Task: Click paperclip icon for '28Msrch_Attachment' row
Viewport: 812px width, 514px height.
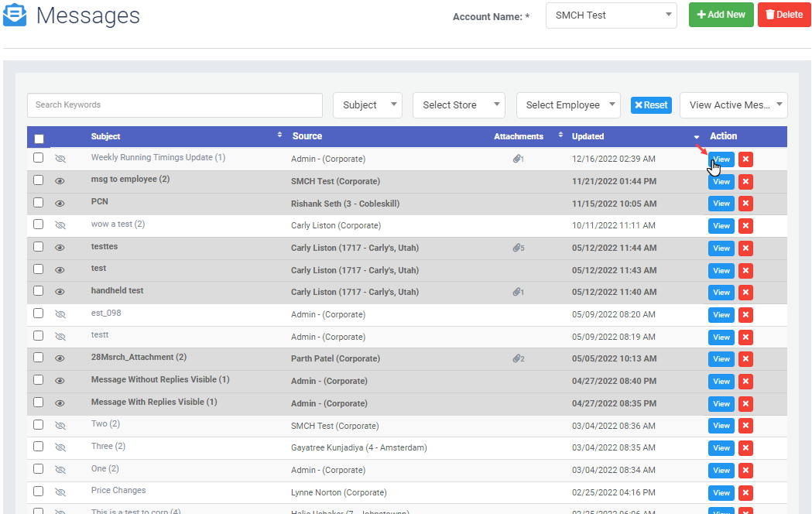Action: tap(518, 358)
